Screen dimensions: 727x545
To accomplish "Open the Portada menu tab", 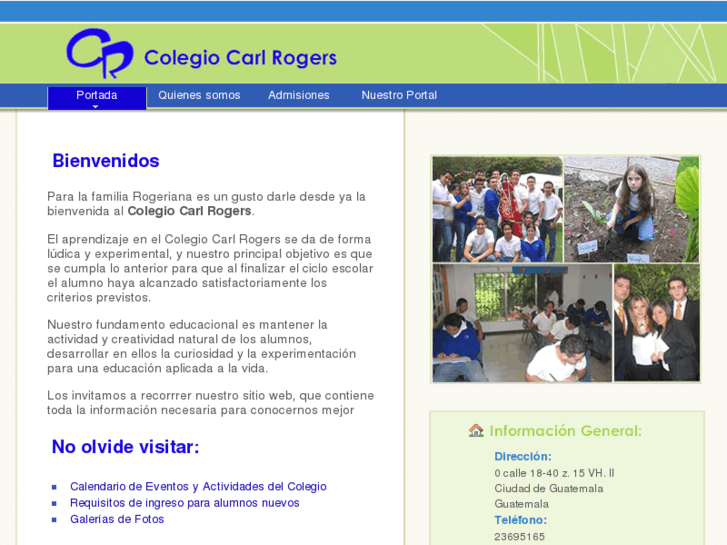I will coord(97,97).
